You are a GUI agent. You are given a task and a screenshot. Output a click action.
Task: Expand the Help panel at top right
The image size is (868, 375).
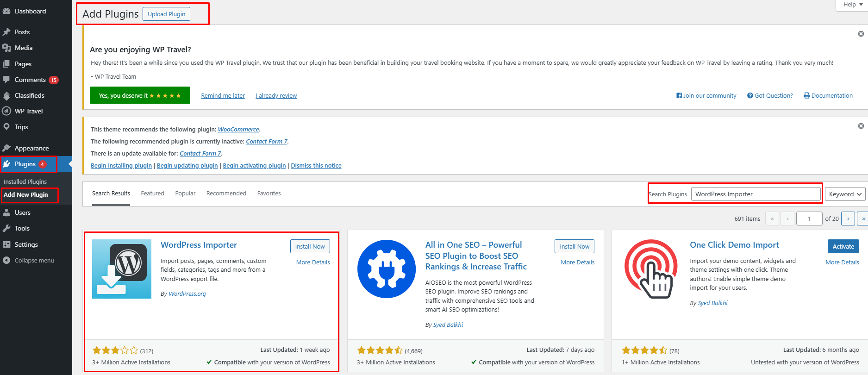(x=852, y=5)
